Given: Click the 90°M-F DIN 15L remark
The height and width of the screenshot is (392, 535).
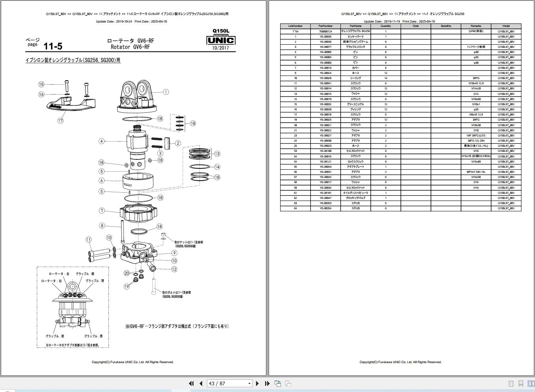Looking at the screenshot, I should point(476,172).
